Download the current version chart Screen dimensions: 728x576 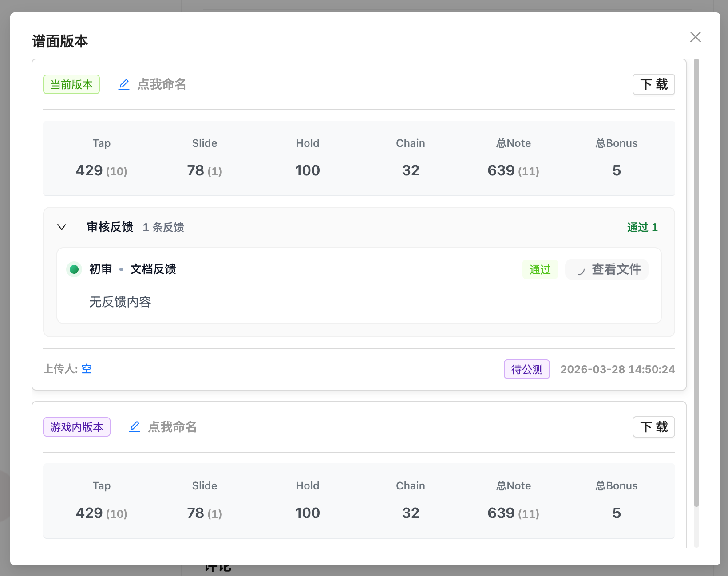653,84
